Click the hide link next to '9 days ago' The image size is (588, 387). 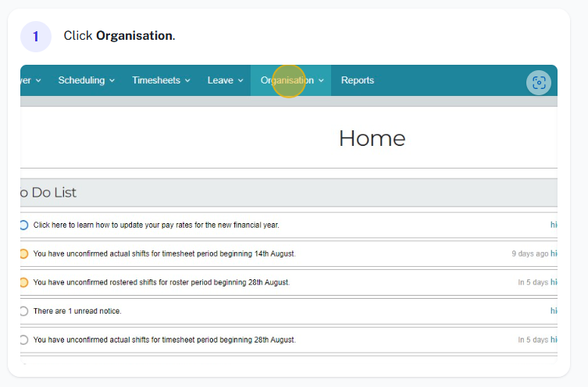tap(554, 254)
